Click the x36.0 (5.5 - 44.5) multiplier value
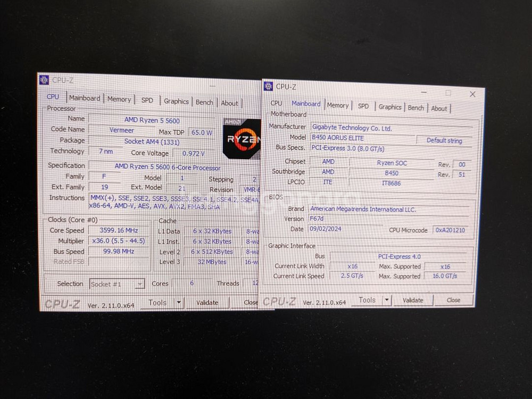Viewport: 532px width, 399px height. (119, 241)
